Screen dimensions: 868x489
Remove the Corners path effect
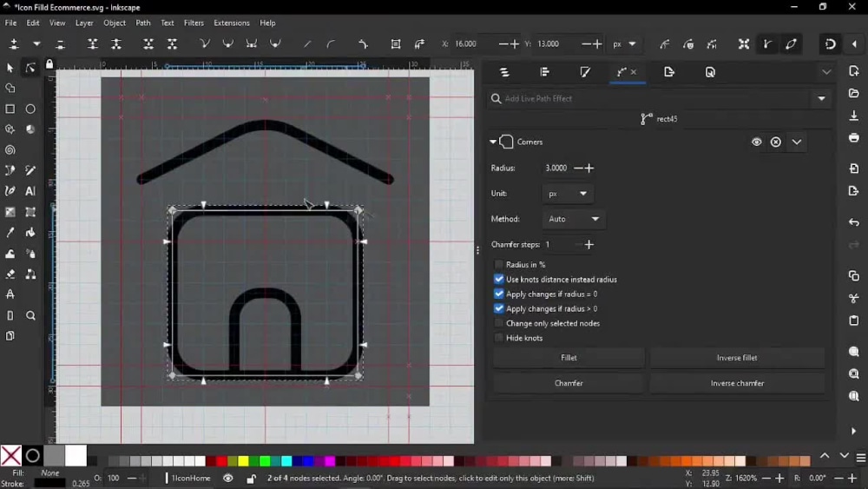click(x=775, y=142)
